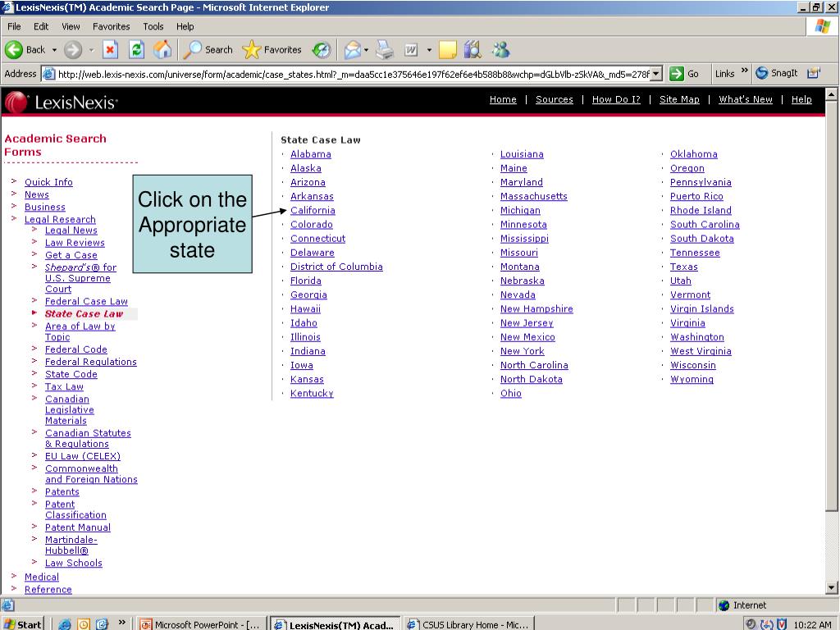This screenshot has height=630, width=840.
Task: Click the Wyoming state link
Action: coord(692,379)
